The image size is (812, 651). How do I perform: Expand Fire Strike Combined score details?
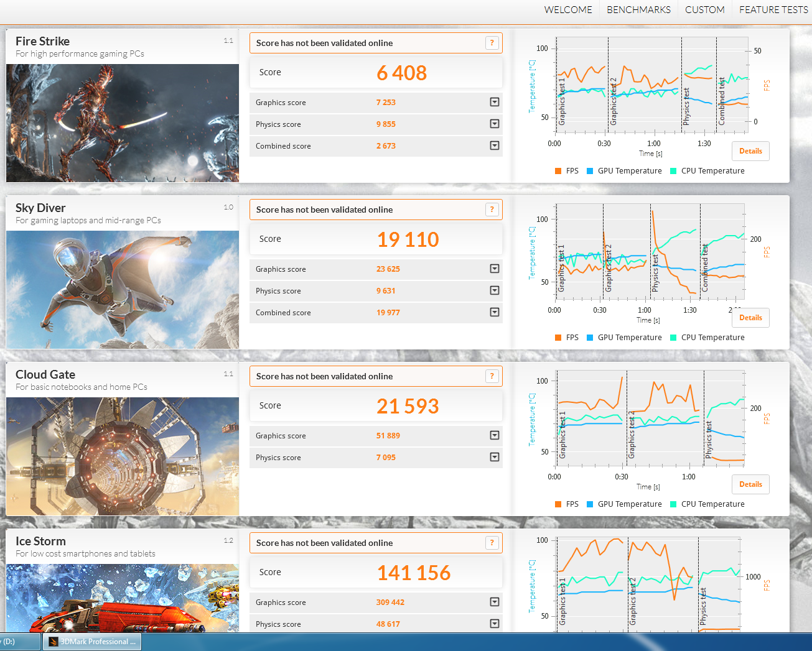[495, 145]
